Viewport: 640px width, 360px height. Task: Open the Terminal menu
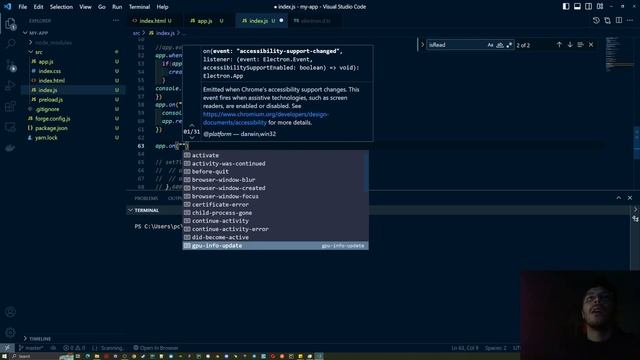pyautogui.click(x=139, y=7)
